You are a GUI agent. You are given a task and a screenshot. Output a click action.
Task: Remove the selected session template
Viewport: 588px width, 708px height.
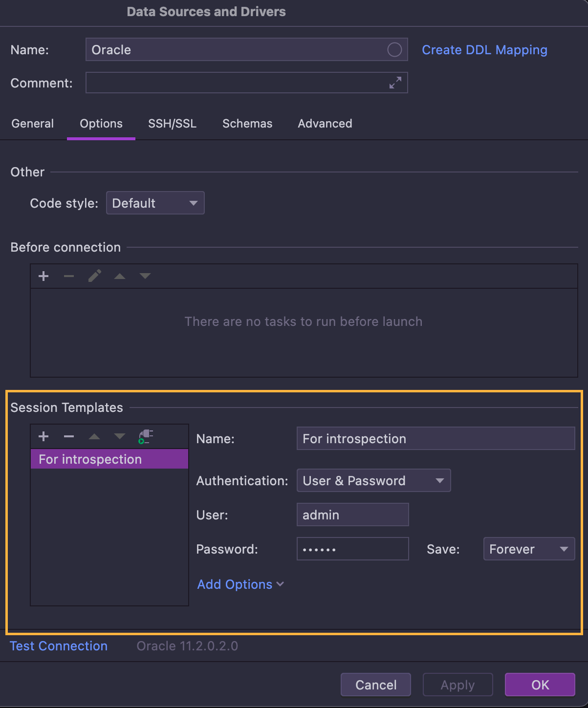click(x=69, y=436)
